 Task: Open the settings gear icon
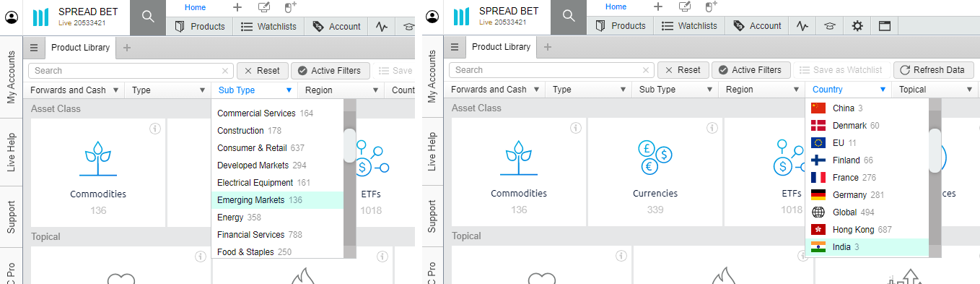857,26
